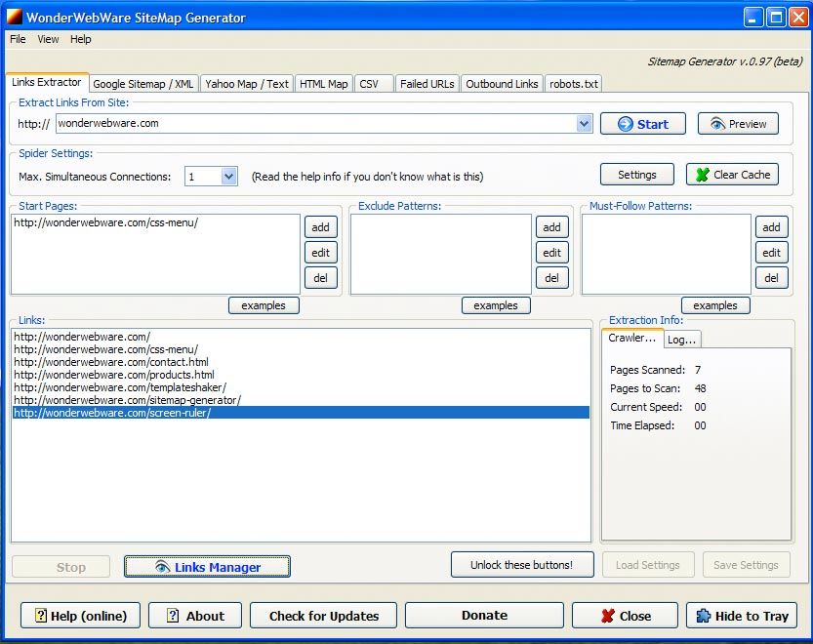Screen dimensions: 813x644
Task: Click add next to Must-Follow Patterns
Action: (x=771, y=226)
